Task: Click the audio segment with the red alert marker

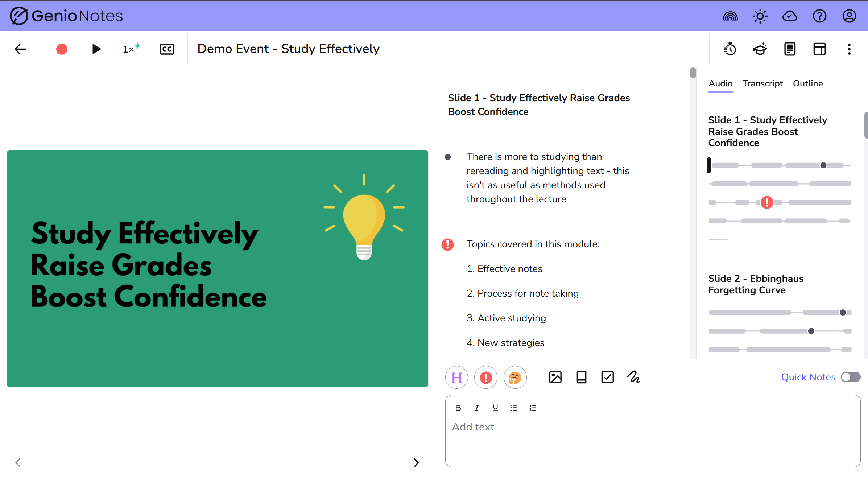Action: pos(767,202)
